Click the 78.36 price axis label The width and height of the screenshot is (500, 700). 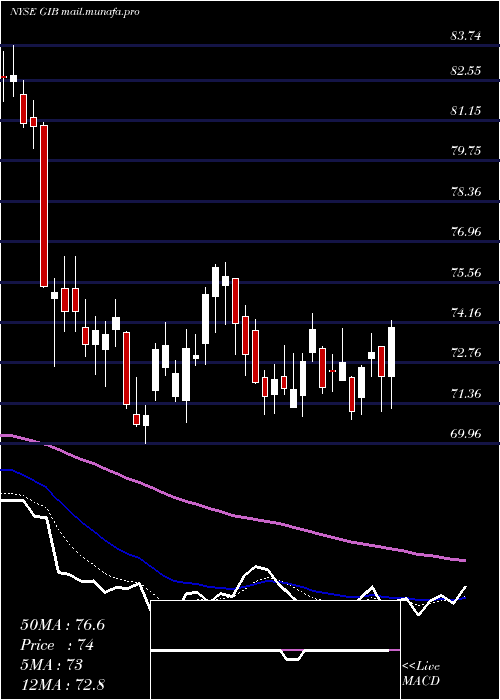pyautogui.click(x=466, y=192)
